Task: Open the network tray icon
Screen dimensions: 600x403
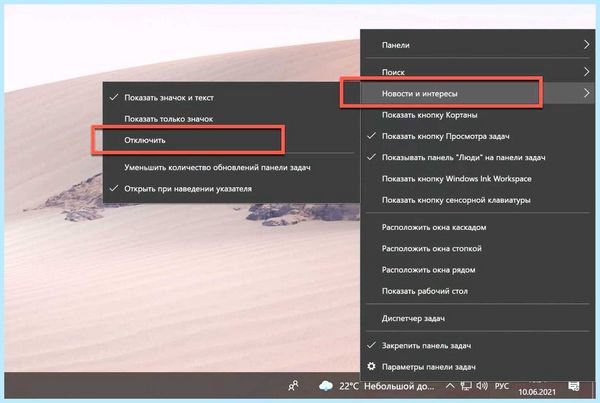Action: click(x=466, y=386)
